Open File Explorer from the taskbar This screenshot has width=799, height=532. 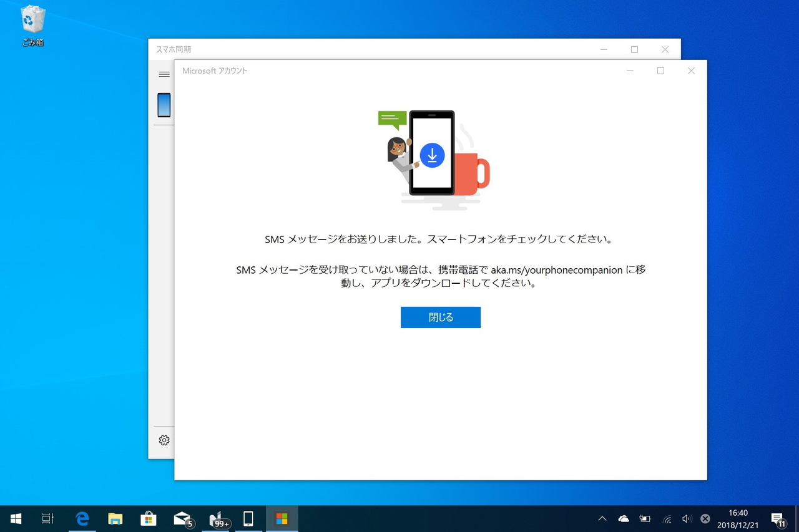click(x=115, y=518)
